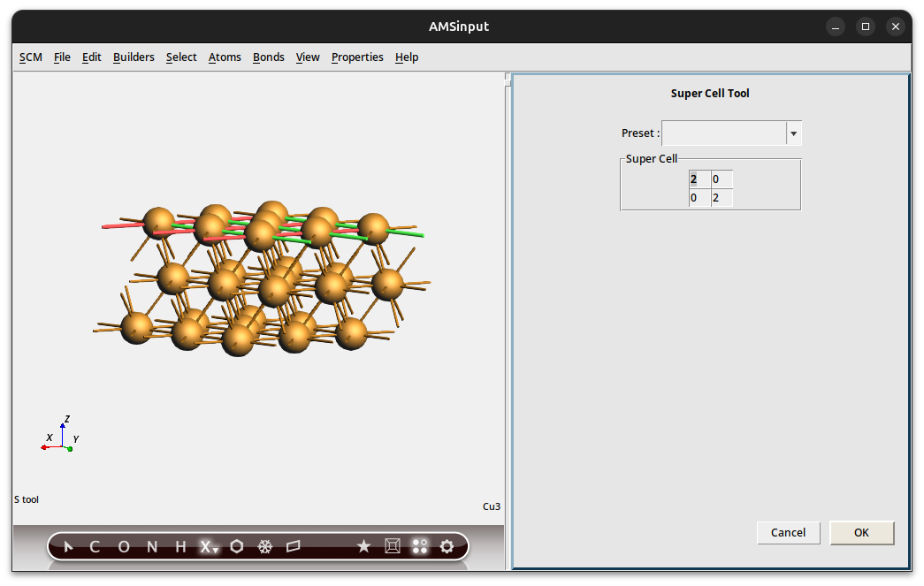Open the Preset dropdown list
924x586 pixels.
(792, 133)
